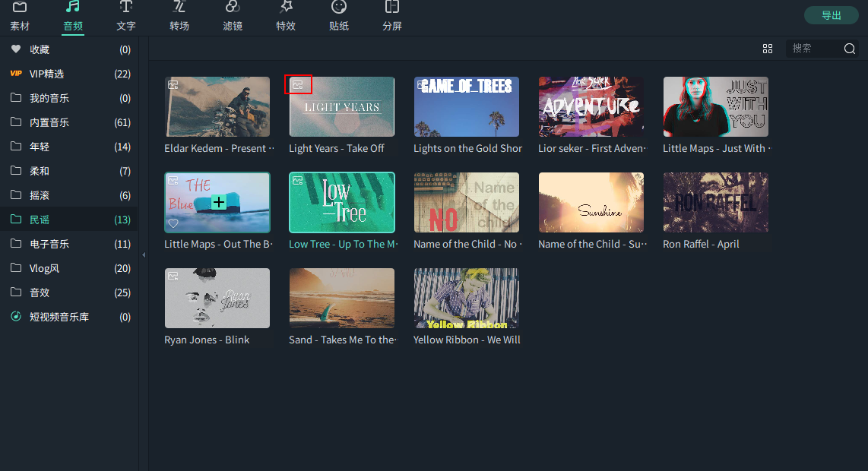This screenshot has height=471, width=868.
Task: Collapse the sidebar using the arrow handle
Action: [144, 255]
